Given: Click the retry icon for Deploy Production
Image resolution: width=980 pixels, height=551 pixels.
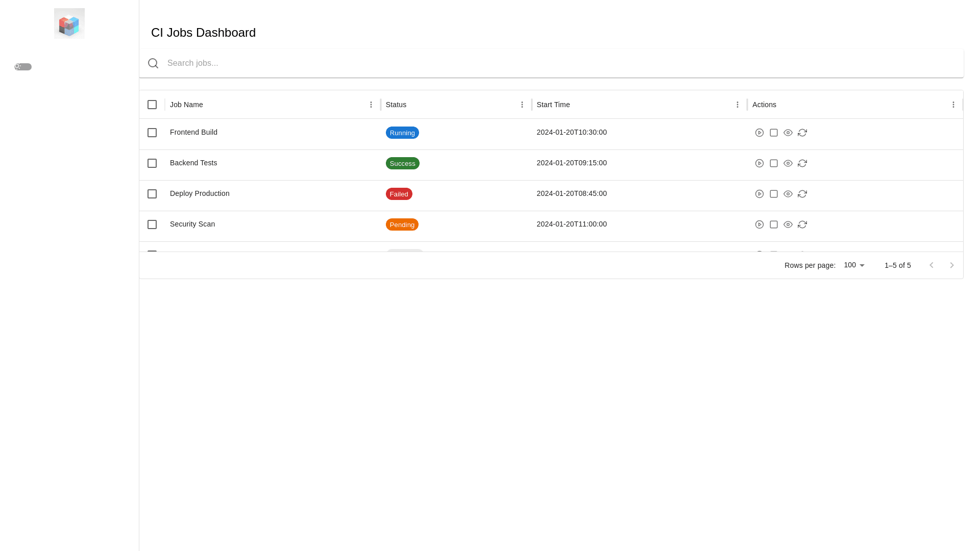Looking at the screenshot, I should [x=802, y=194].
